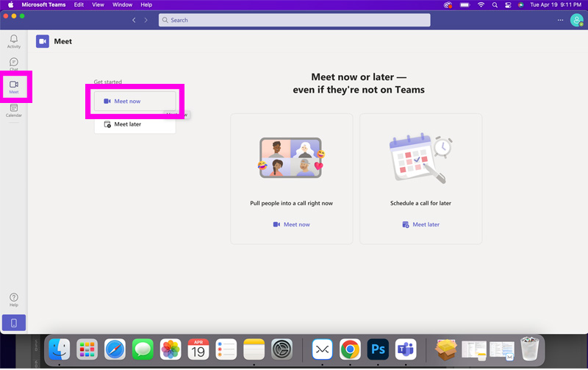Open Wi-Fi status in menu bar
Viewport: 588px width, 370px height.
tap(481, 5)
